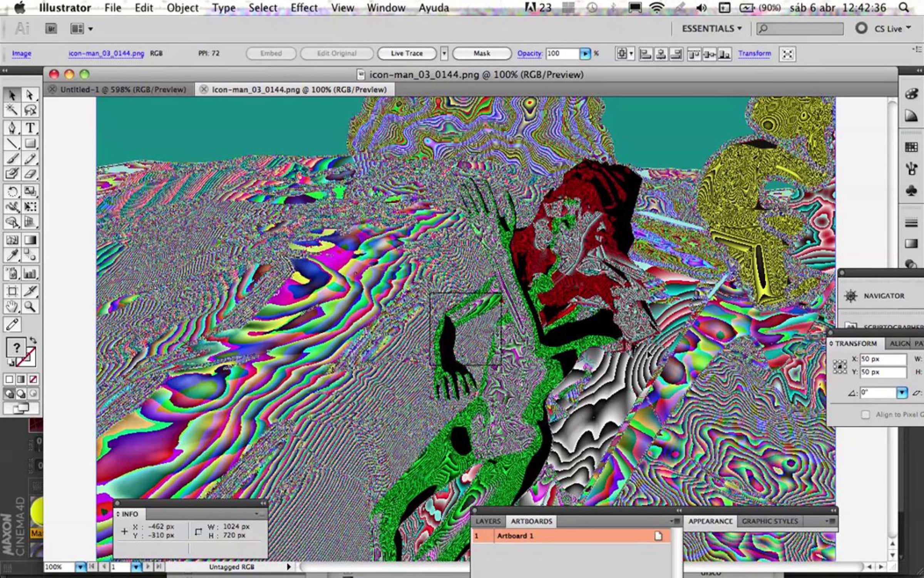
Task: Open Adobe Bridge from toolbar
Action: coord(51,29)
